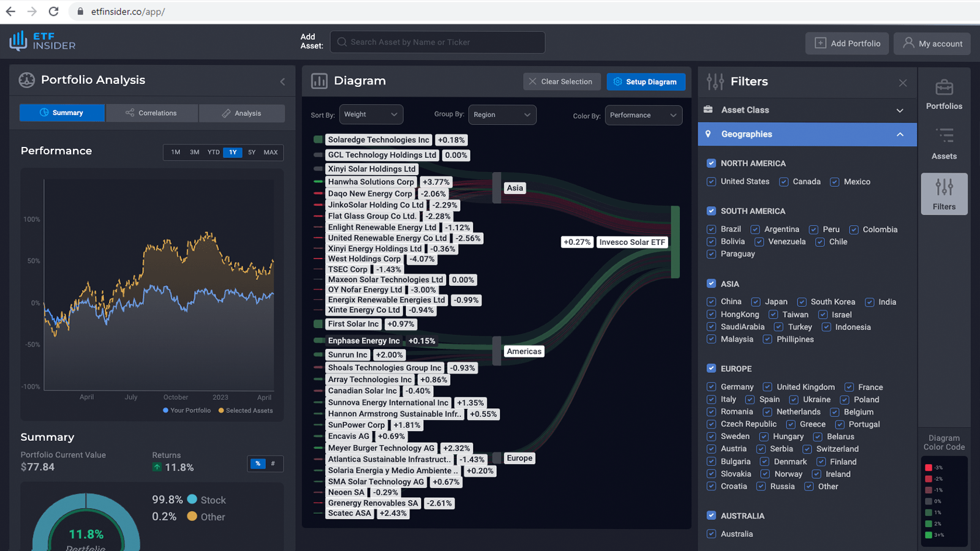Screen dimensions: 980x551
Task: Select Scatec ASA asset
Action: pos(350,513)
